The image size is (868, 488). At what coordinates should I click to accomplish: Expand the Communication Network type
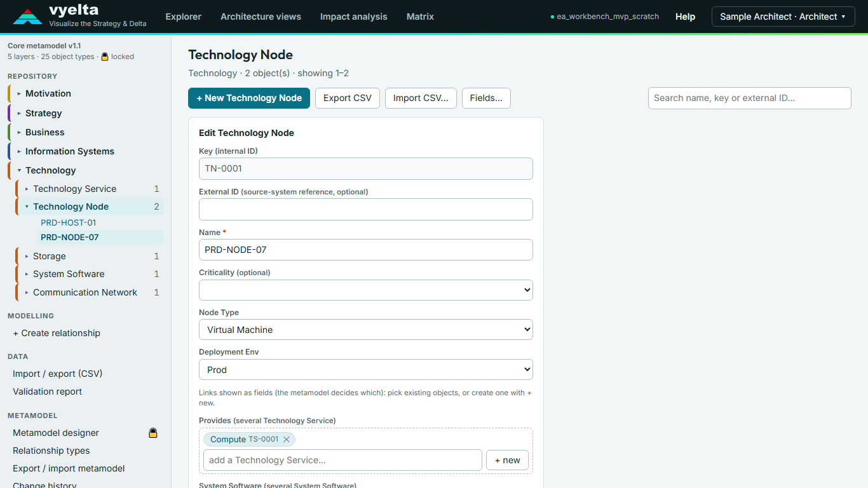tap(27, 292)
